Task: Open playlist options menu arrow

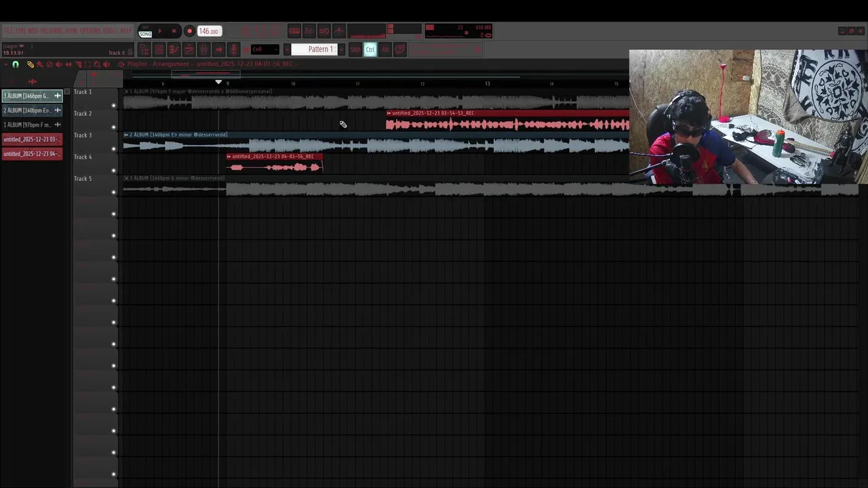Action: click(x=6, y=64)
